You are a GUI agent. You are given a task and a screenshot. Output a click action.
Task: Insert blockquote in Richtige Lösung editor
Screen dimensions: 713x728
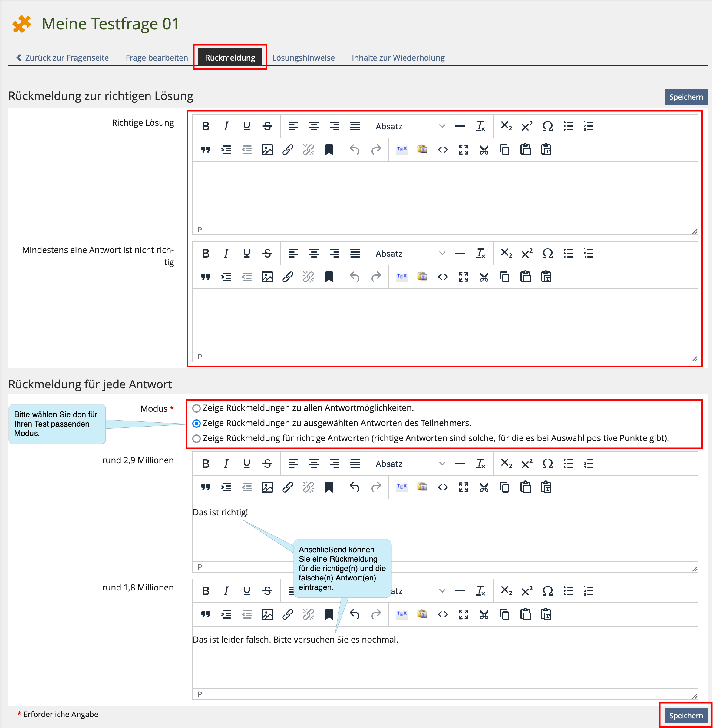click(206, 150)
